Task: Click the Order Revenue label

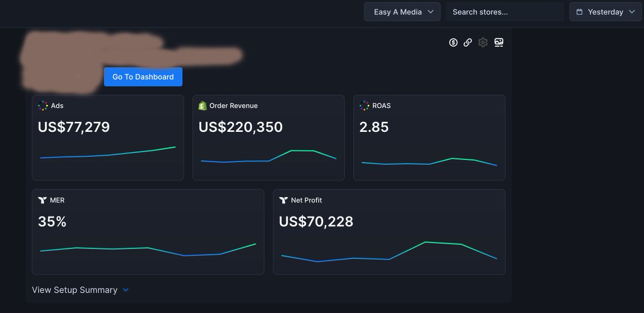Action: [233, 106]
